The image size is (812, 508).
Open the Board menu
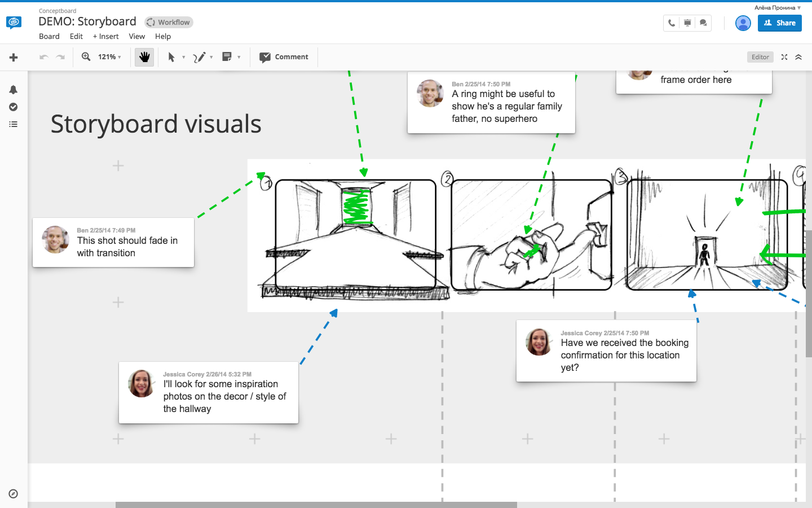click(x=49, y=37)
